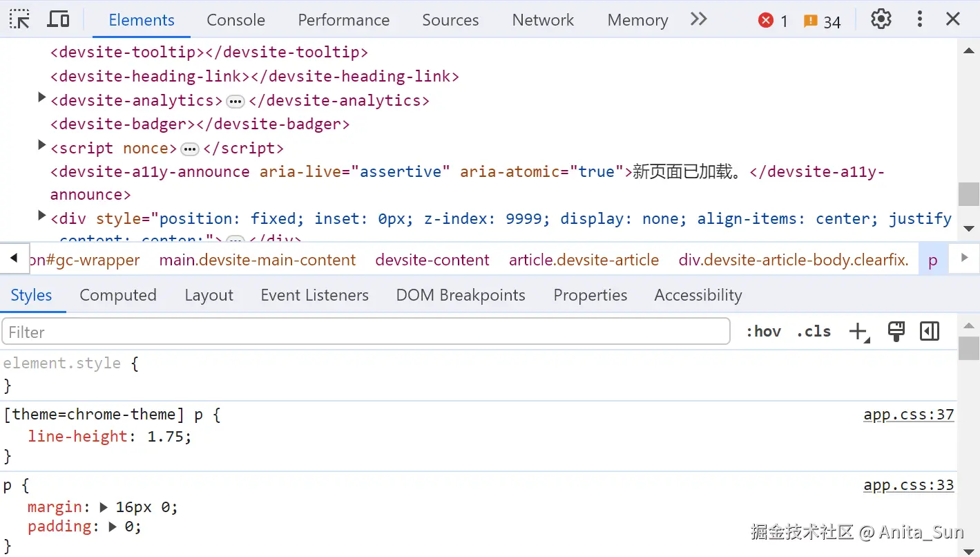Image resolution: width=980 pixels, height=557 pixels.
Task: Open the three-dot customize menu
Action: pos(919,19)
